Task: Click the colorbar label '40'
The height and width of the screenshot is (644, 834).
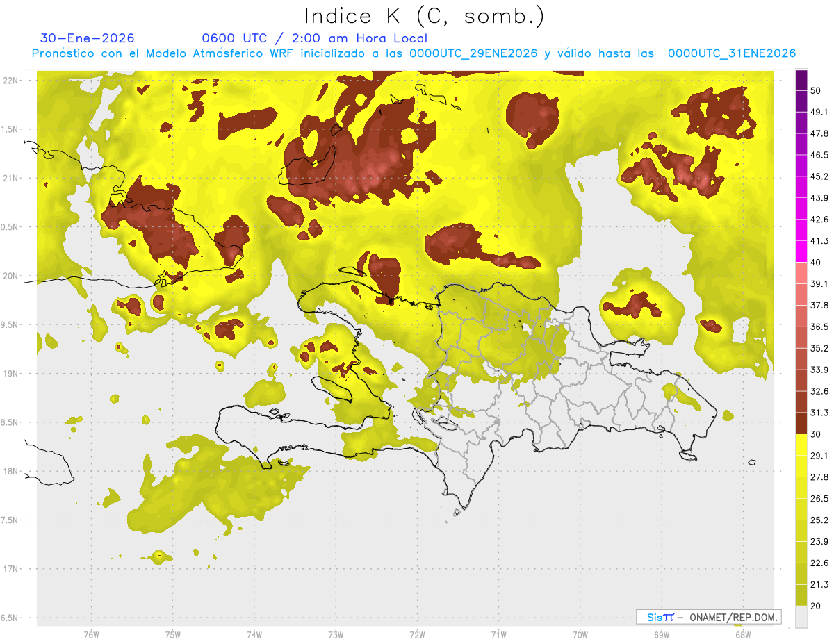Action: pos(817,263)
